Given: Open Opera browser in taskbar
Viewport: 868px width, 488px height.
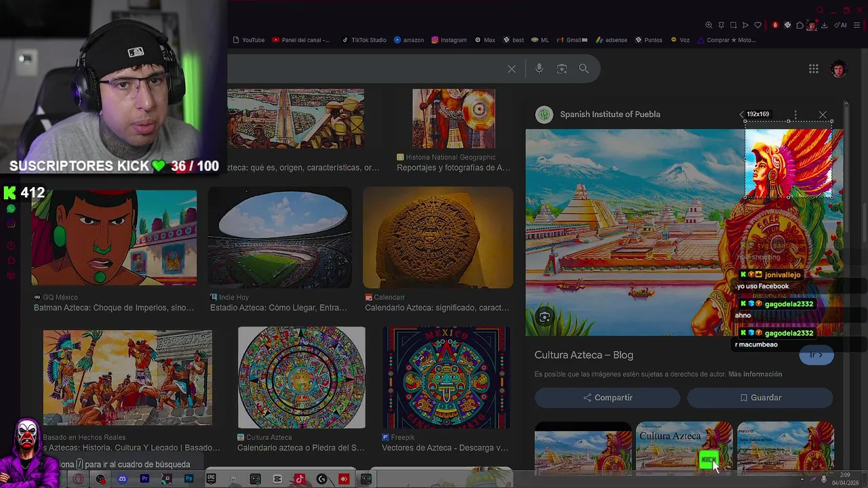Looking at the screenshot, I should point(78,479).
